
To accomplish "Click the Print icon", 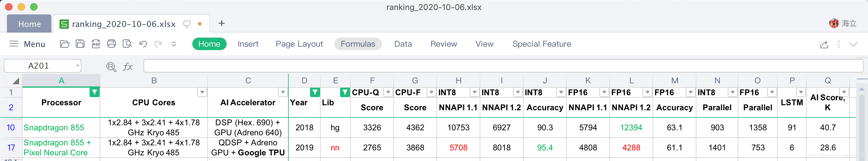I will [111, 44].
